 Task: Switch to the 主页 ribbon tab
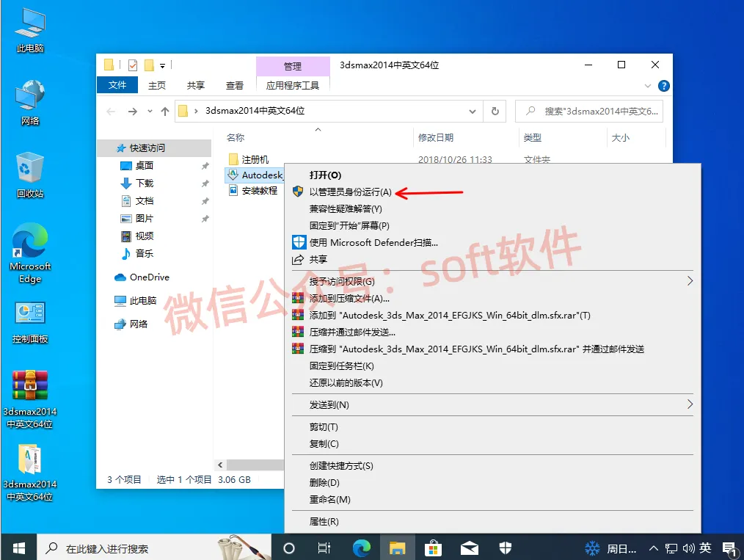(x=156, y=85)
